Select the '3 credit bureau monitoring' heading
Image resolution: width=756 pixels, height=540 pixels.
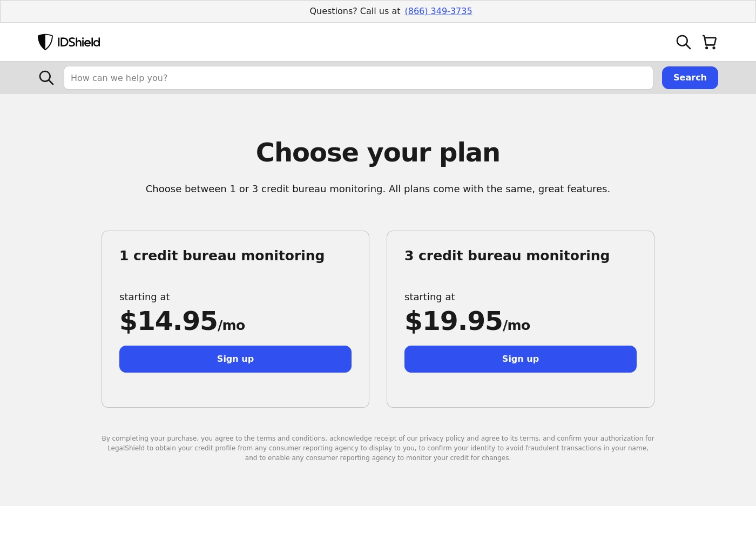click(x=507, y=255)
